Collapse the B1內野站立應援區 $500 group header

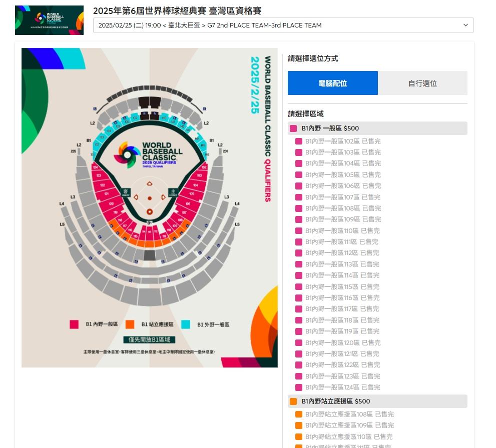(x=377, y=401)
